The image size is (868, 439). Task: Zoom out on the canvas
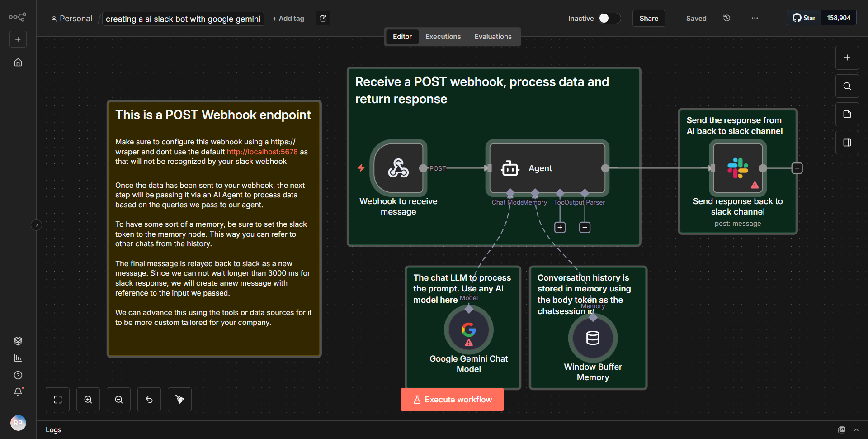point(119,400)
